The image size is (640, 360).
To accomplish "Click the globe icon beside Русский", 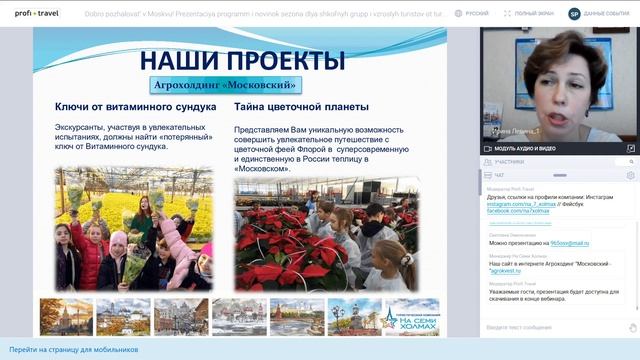I will pyautogui.click(x=458, y=13).
